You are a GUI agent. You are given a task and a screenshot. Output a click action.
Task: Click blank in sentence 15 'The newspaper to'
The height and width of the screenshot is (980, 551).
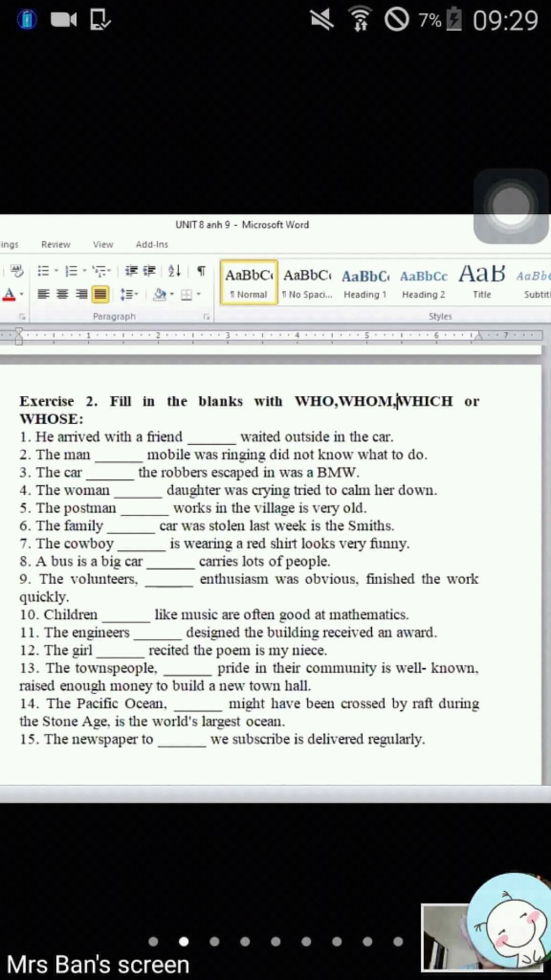coord(182,740)
